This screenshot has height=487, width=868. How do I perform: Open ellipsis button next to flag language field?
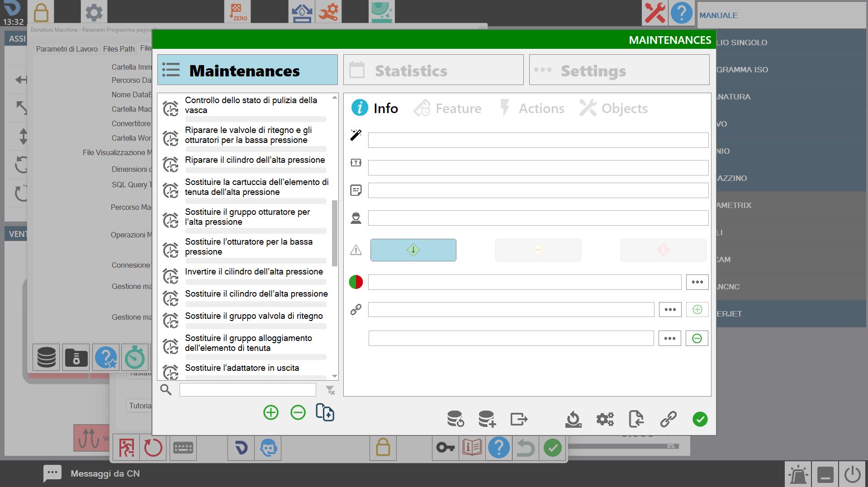pyautogui.click(x=697, y=282)
